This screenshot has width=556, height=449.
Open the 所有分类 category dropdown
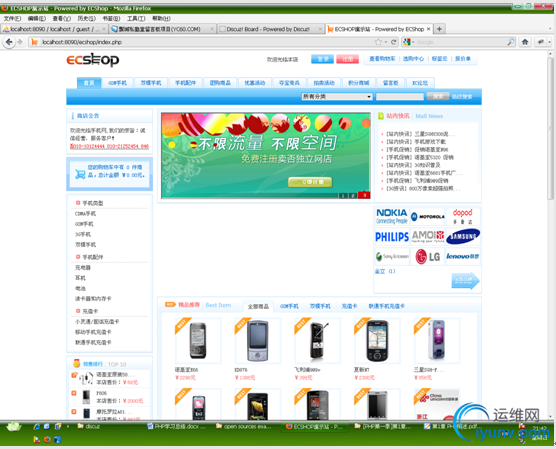point(337,96)
